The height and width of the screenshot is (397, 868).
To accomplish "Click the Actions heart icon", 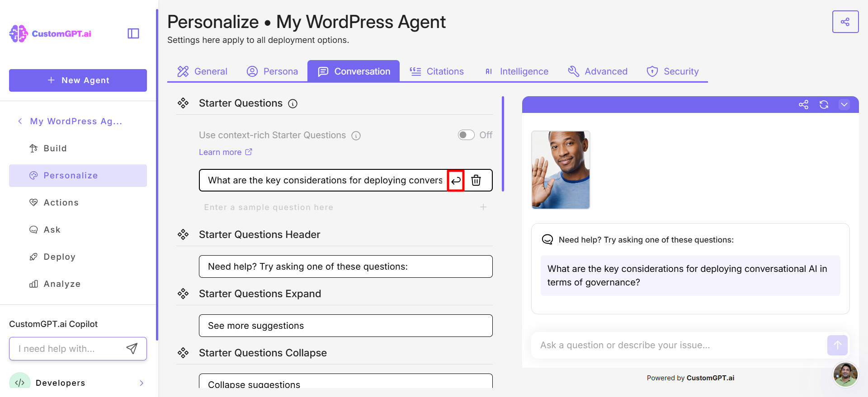I will pyautogui.click(x=33, y=202).
